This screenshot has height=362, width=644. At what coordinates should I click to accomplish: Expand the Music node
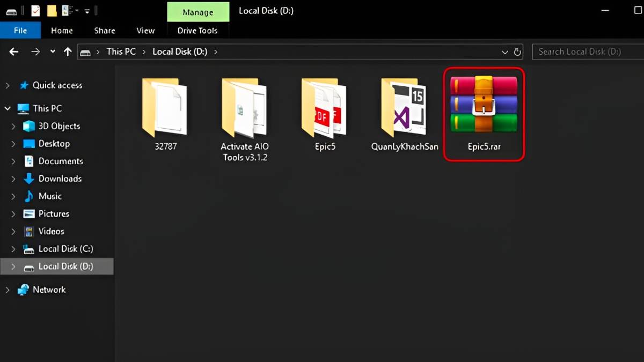click(x=13, y=196)
